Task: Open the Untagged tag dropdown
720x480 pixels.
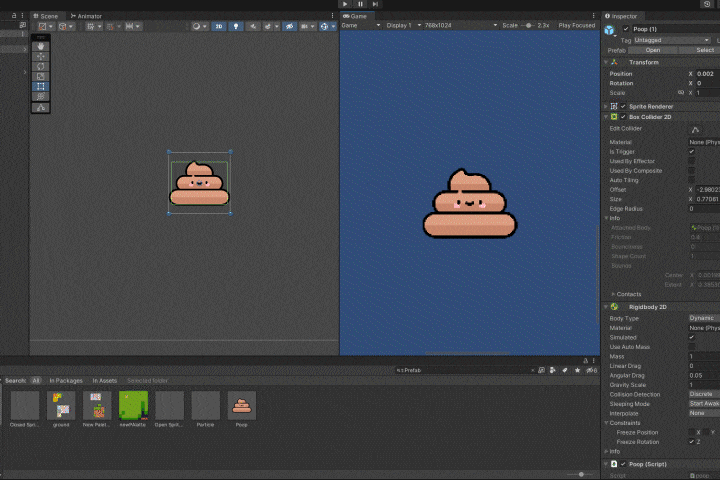Action: [x=672, y=40]
